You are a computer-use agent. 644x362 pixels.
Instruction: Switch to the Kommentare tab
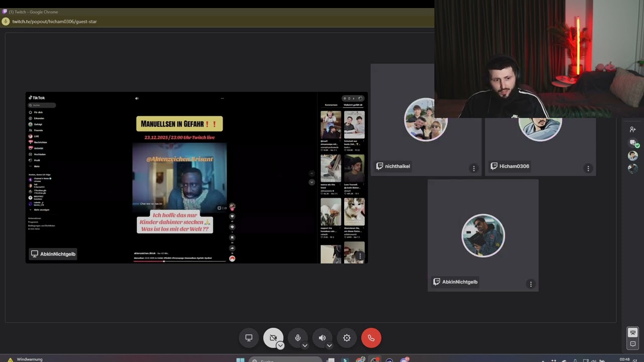coord(331,105)
